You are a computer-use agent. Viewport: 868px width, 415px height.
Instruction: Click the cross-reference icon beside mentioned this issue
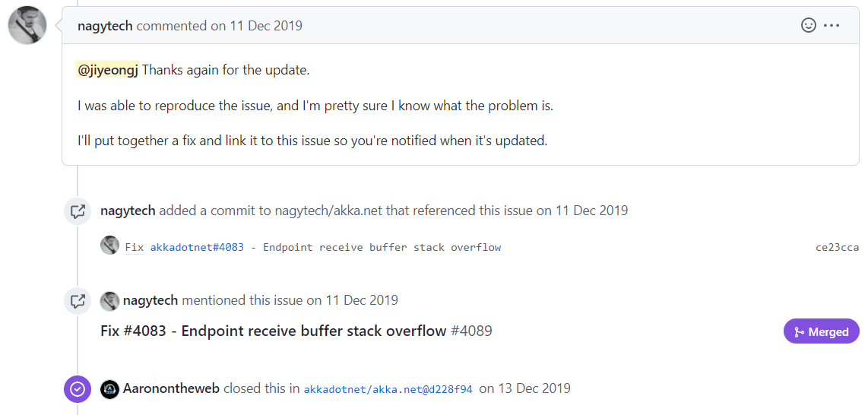pos(78,301)
